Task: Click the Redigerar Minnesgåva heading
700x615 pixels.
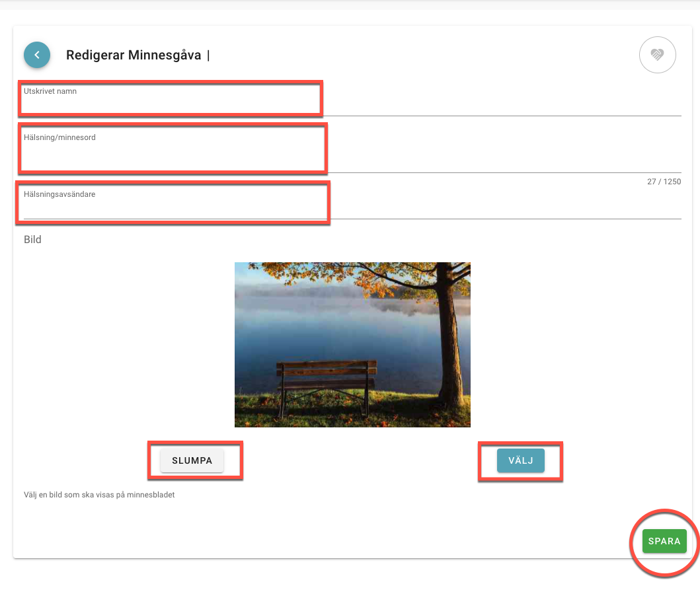Action: tap(134, 55)
